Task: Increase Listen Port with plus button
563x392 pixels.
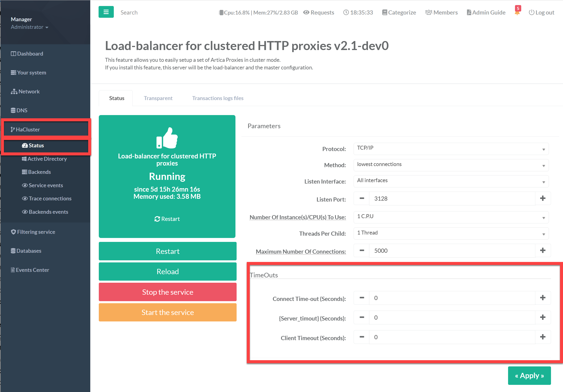Action: tap(542, 198)
